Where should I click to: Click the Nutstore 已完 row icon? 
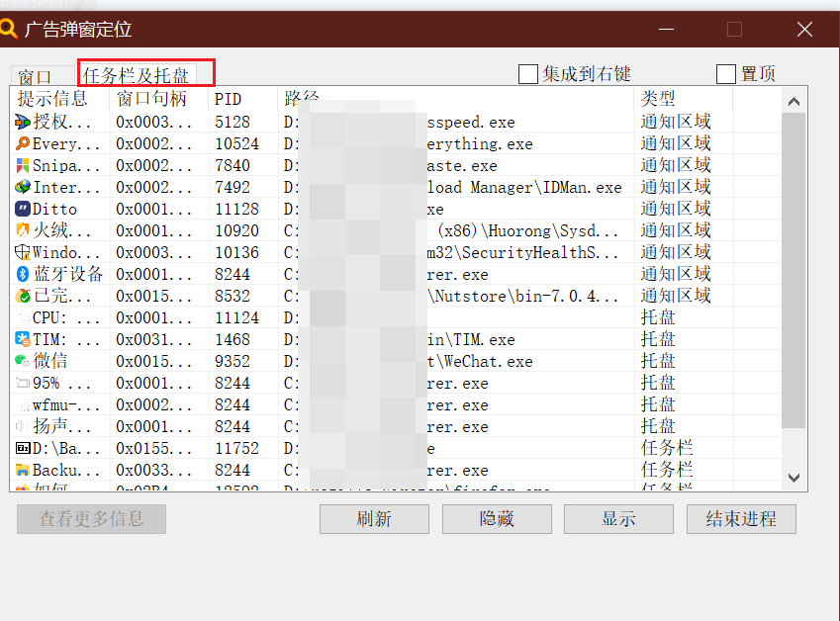click(23, 296)
